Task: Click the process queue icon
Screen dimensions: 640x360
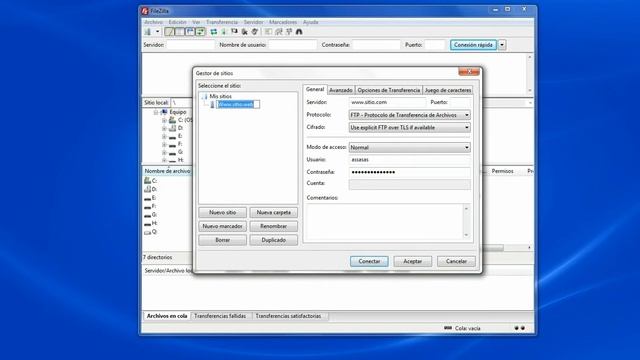Action: (x=224, y=32)
